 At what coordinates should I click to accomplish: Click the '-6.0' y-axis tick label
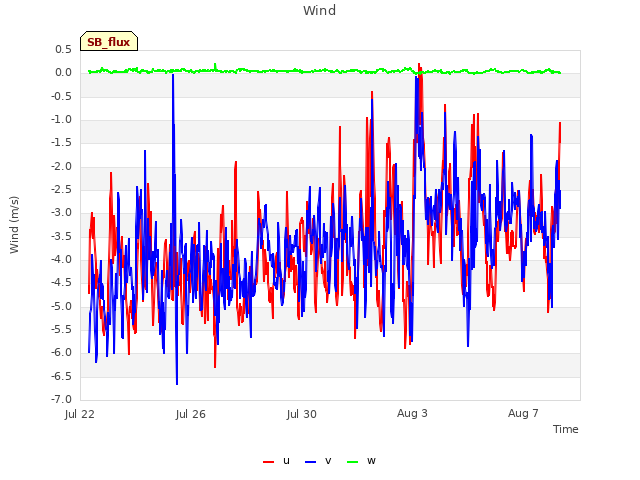[61, 353]
